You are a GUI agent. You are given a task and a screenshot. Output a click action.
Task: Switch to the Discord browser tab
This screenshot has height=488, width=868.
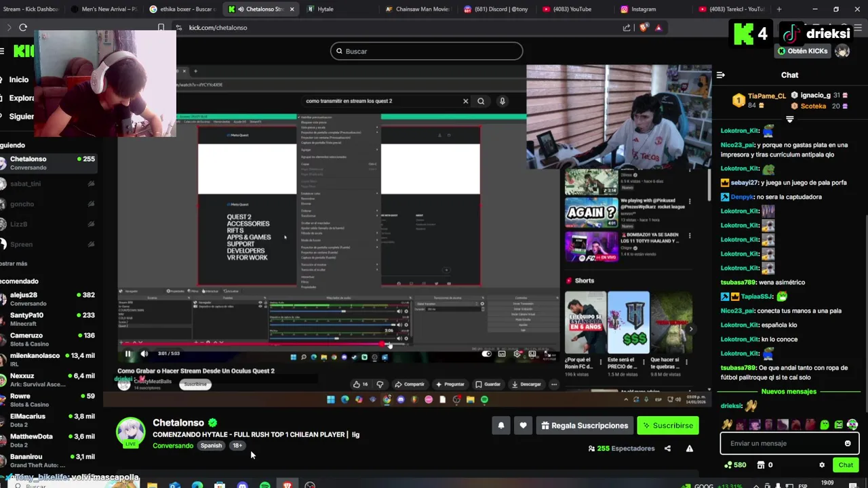point(496,9)
